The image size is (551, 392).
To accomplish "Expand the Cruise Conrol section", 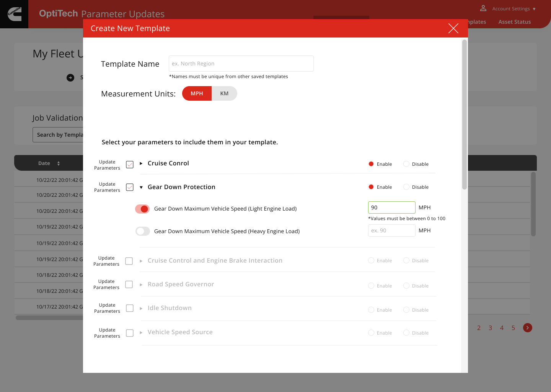I will [141, 163].
